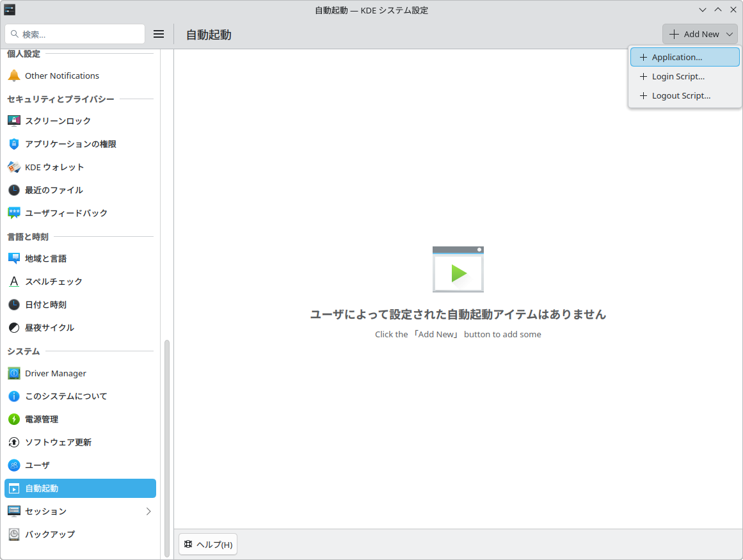Click the 言語と時刻 section header

28,237
